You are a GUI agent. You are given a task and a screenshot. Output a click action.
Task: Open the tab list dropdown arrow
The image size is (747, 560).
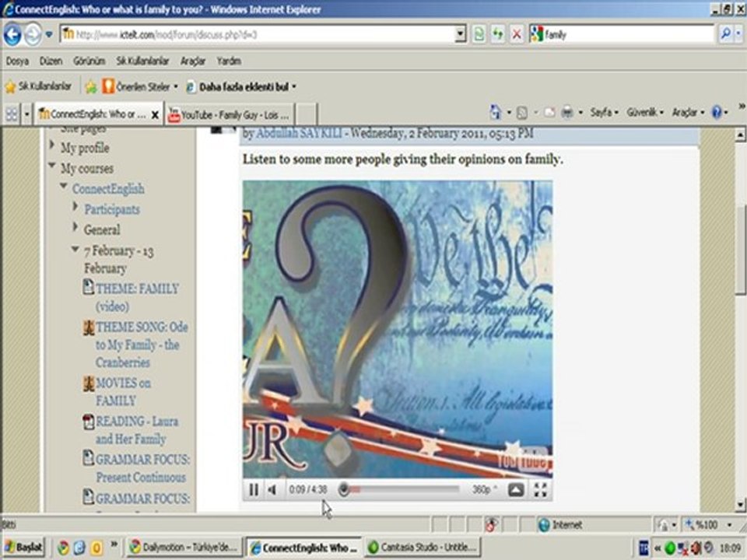click(26, 114)
